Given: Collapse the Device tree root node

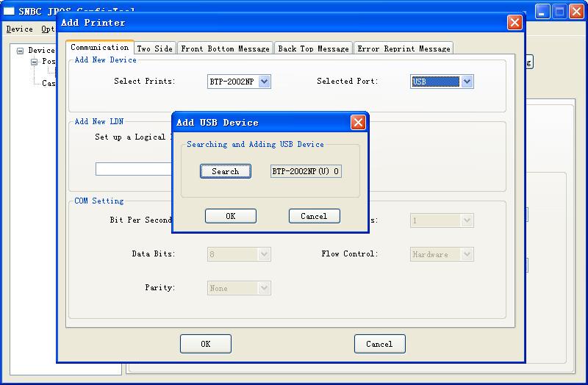Looking at the screenshot, I should (21, 51).
